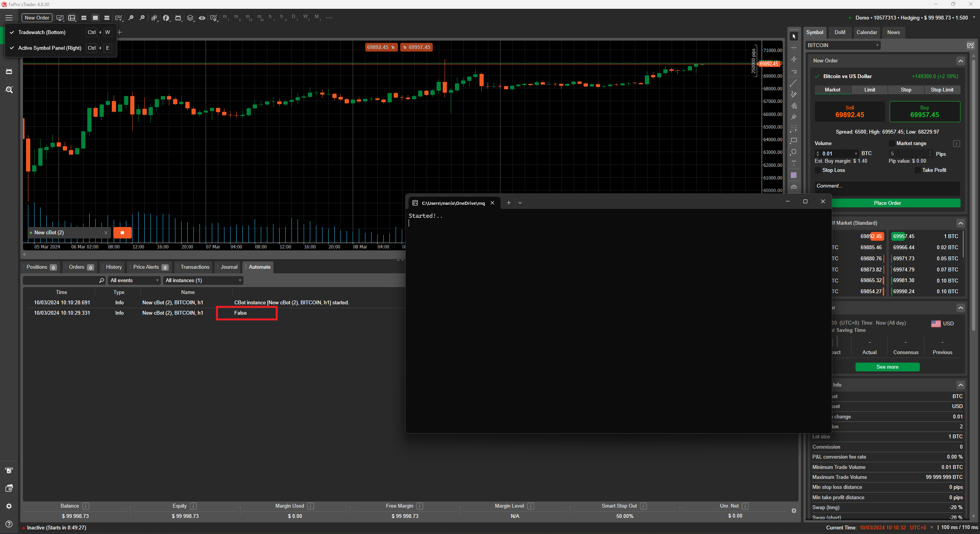
Task: Select multi-chart grid layout icon
Action: (x=84, y=18)
